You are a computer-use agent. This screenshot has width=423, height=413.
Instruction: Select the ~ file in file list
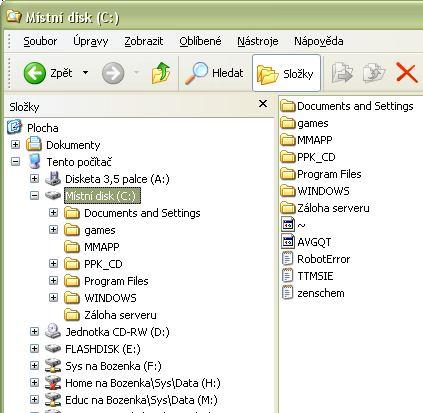coord(293,225)
